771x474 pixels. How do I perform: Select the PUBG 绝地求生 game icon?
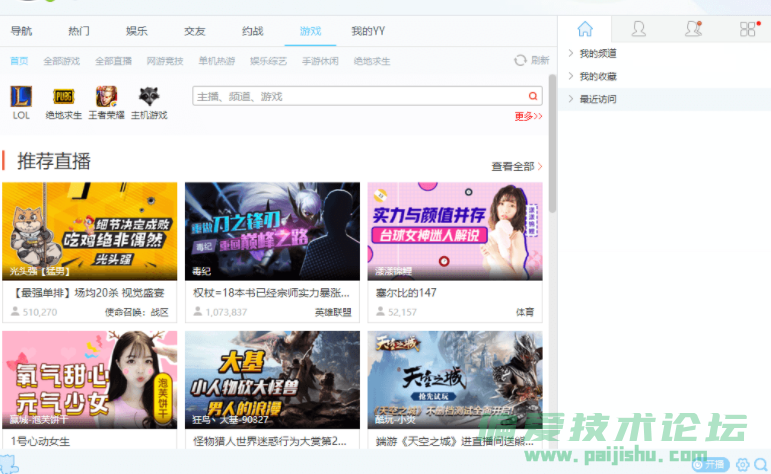pyautogui.click(x=64, y=97)
